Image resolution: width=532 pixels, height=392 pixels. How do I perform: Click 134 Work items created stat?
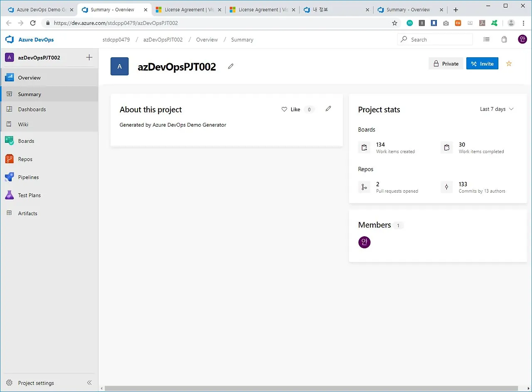pyautogui.click(x=387, y=148)
